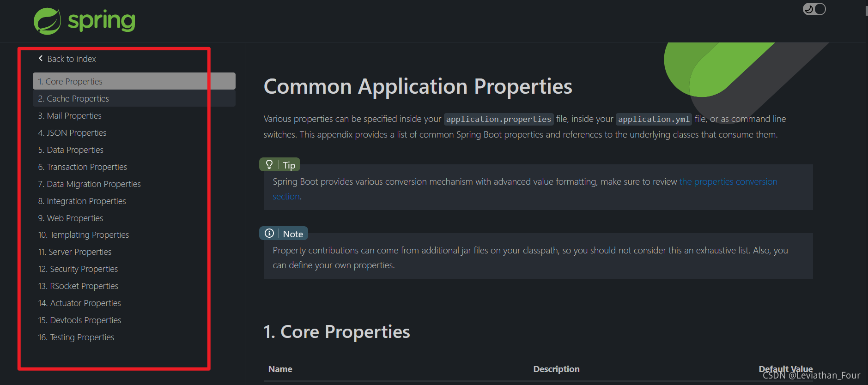The height and width of the screenshot is (385, 868).
Task: Click the Common Application Properties heading
Action: click(418, 86)
